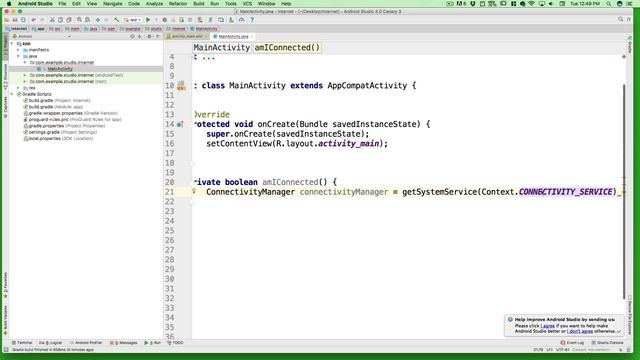Click the Save All toolbar icon

click(15, 20)
